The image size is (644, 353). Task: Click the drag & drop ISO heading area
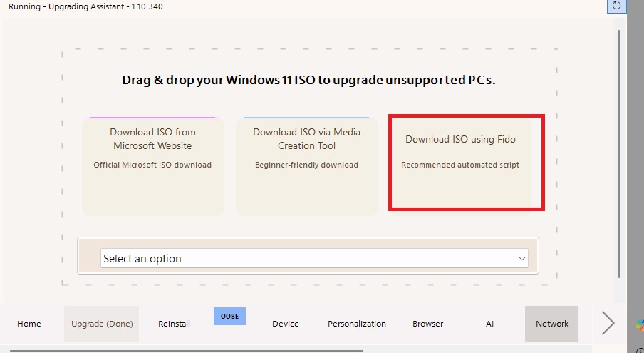coord(308,80)
